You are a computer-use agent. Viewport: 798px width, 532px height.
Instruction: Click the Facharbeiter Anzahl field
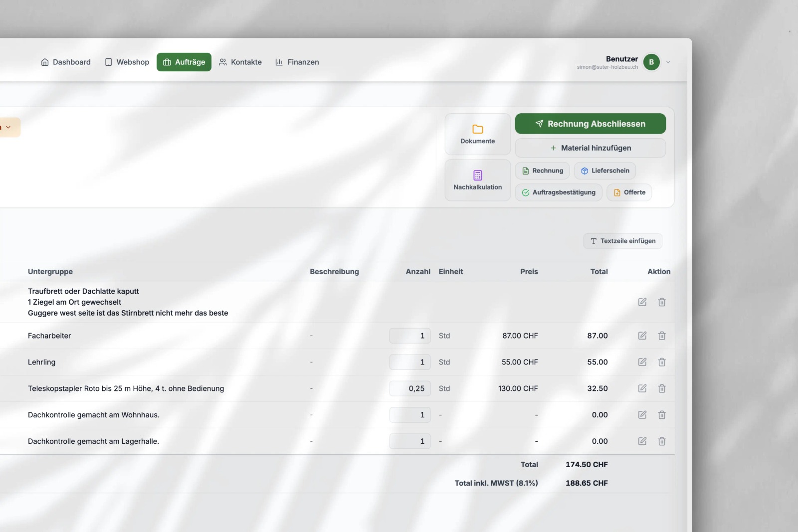click(410, 336)
